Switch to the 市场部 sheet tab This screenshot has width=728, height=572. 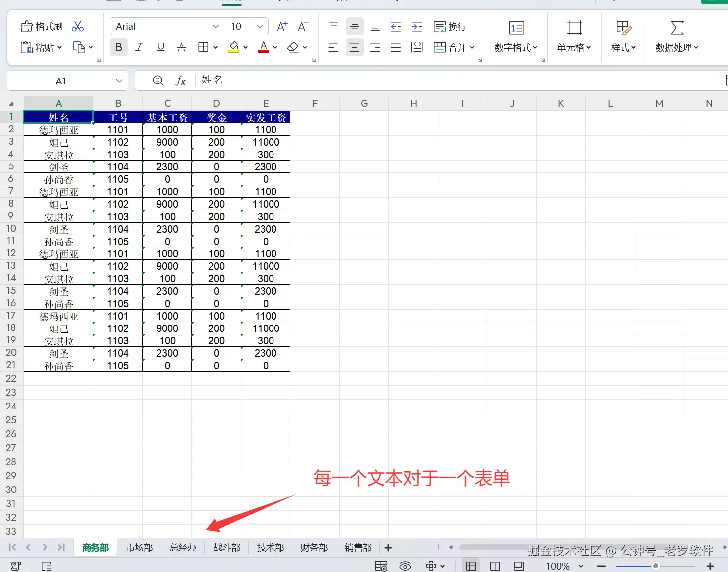click(139, 548)
